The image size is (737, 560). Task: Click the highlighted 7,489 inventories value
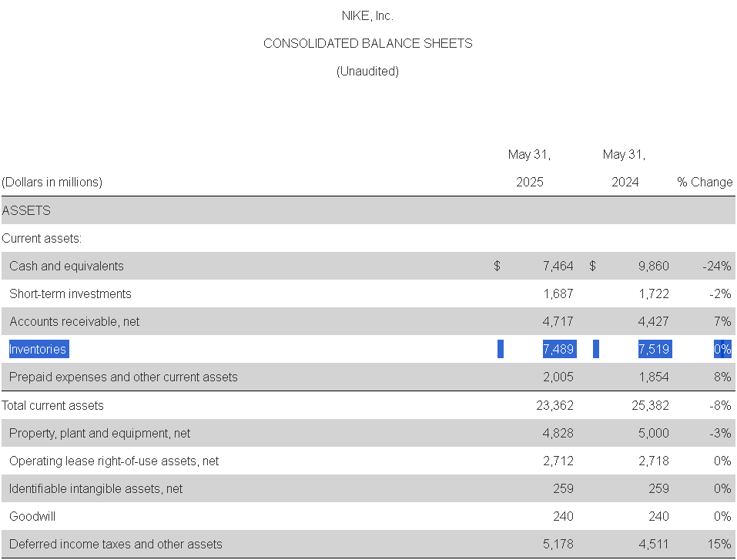[x=559, y=349]
